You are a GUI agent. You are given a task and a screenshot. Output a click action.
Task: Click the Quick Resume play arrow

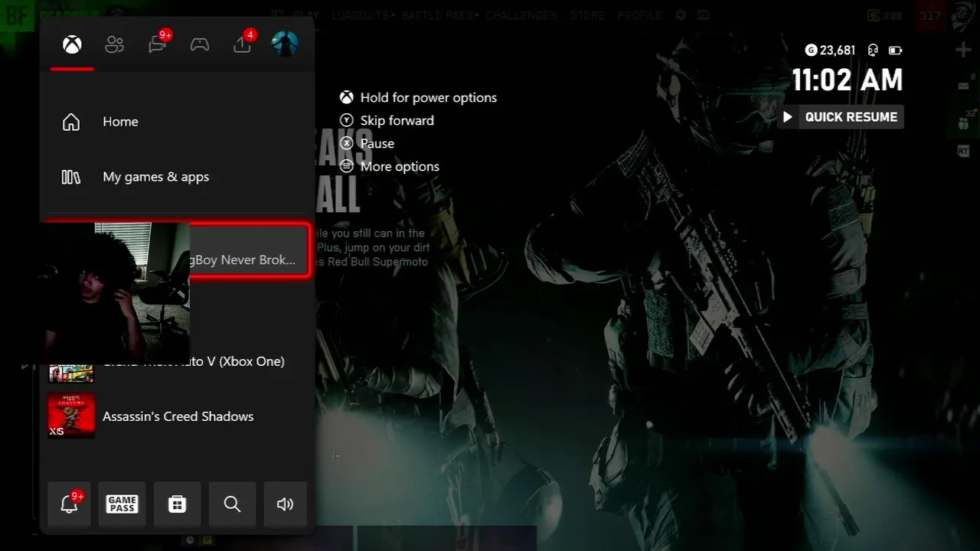click(787, 117)
